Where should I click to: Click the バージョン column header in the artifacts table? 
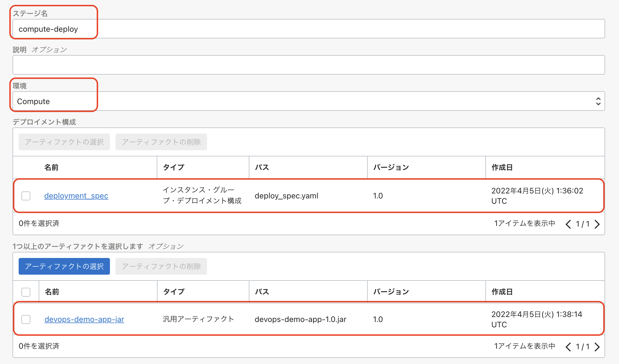(391, 292)
